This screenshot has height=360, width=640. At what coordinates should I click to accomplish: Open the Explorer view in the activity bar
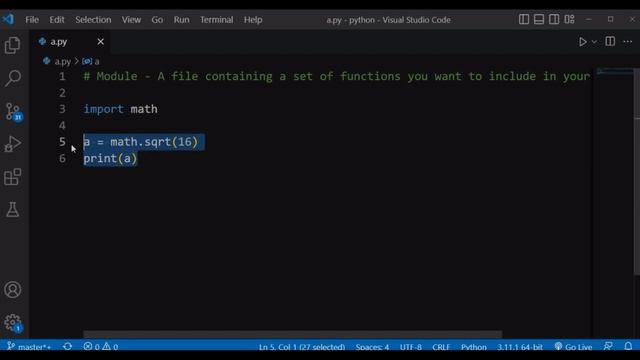pyautogui.click(x=12, y=45)
